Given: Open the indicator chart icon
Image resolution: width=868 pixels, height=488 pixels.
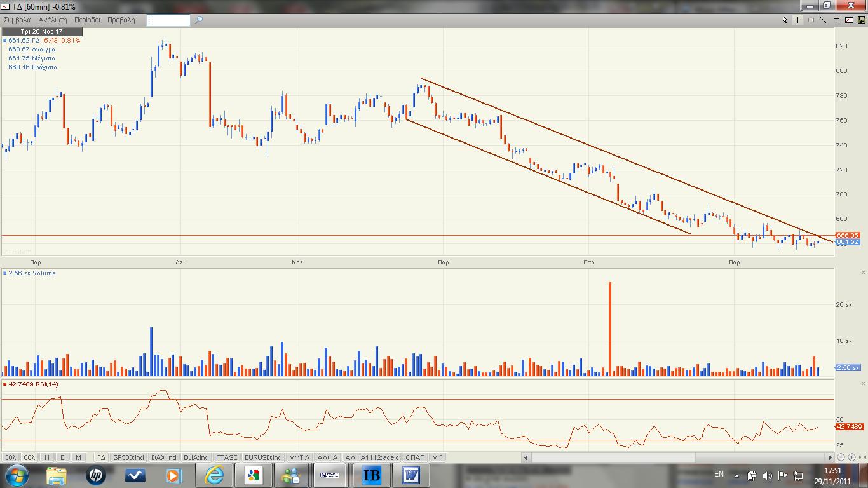Looking at the screenshot, I should (x=849, y=20).
